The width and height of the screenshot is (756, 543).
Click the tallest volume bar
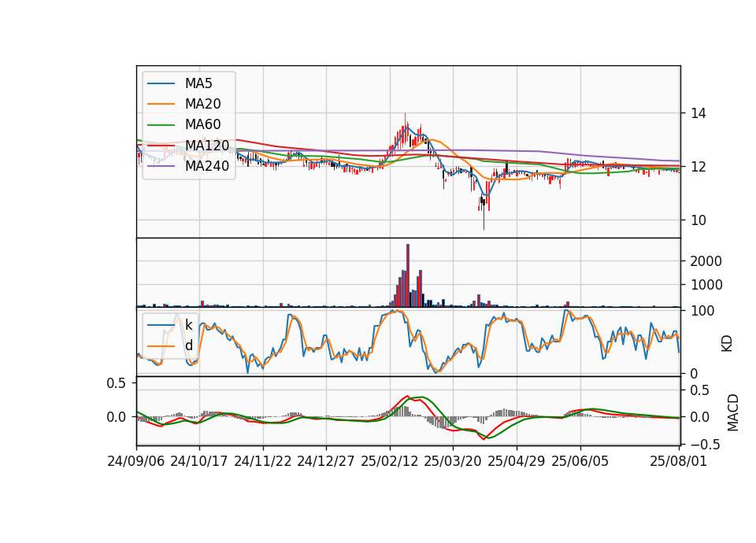click(408, 275)
